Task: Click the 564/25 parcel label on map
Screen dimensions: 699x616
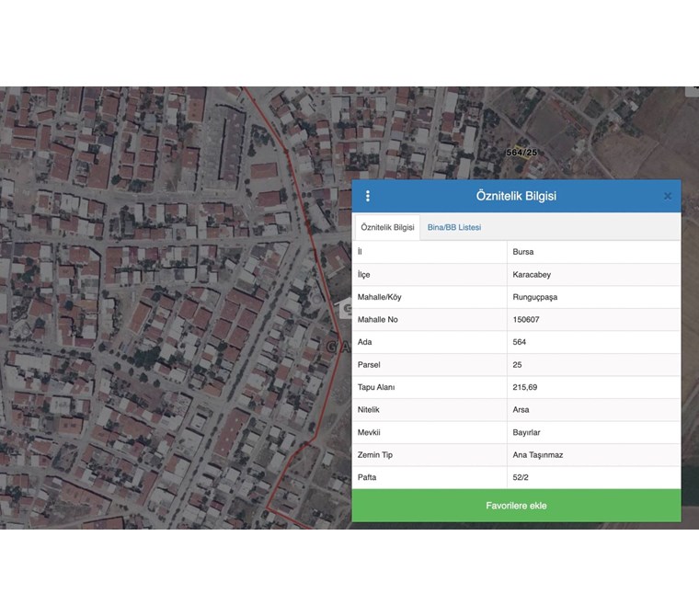Action: (521, 153)
